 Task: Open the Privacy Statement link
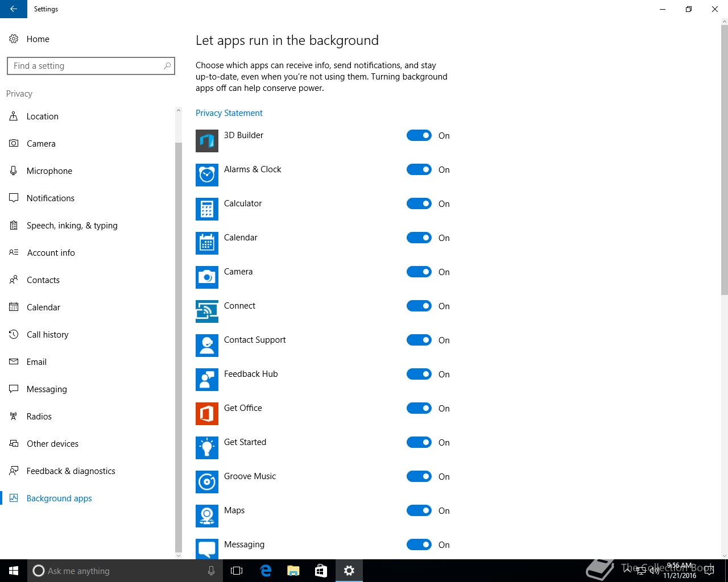pyautogui.click(x=229, y=113)
